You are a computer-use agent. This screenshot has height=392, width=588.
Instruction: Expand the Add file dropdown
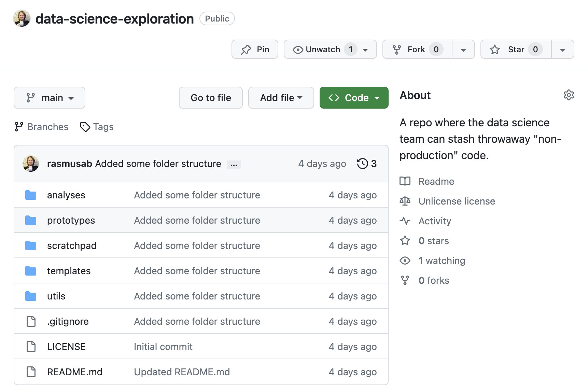pyautogui.click(x=281, y=98)
